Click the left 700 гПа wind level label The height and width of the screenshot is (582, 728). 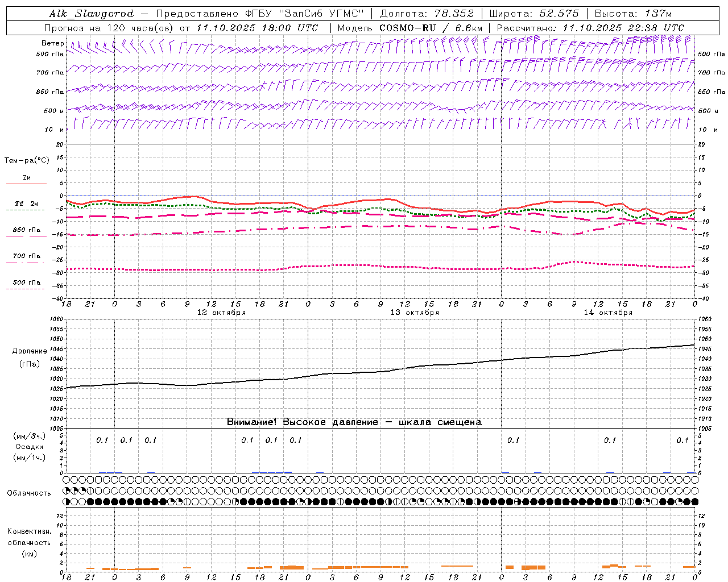click(50, 73)
